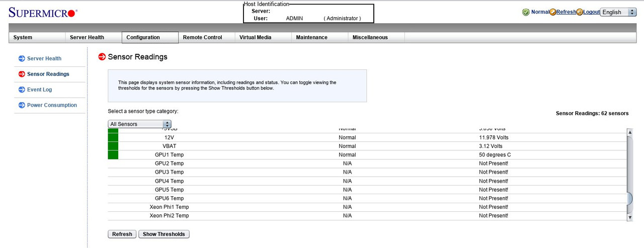Select the GPU4 Temp sensor name
Viewport: 644px width, 248px height.
click(170, 181)
